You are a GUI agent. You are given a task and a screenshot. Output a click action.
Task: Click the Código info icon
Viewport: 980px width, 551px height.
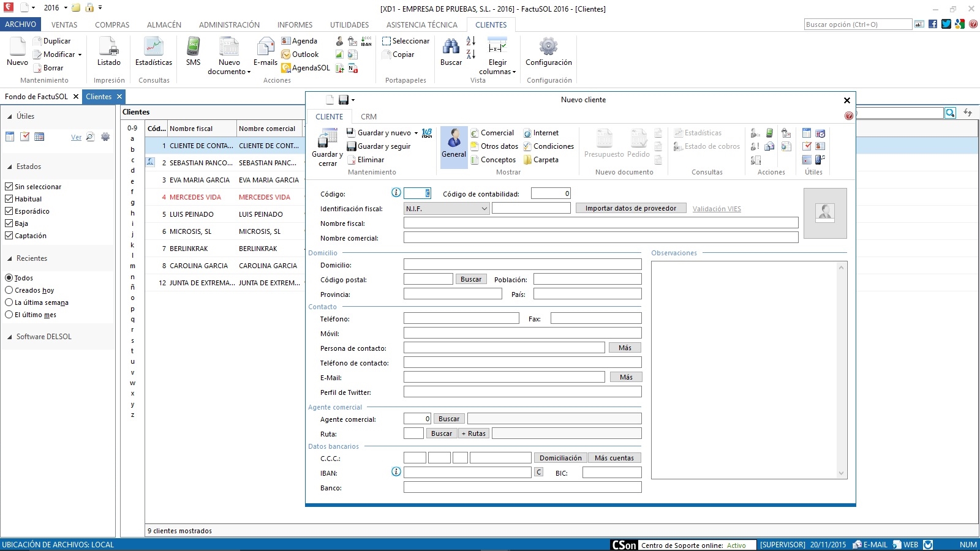pos(396,193)
